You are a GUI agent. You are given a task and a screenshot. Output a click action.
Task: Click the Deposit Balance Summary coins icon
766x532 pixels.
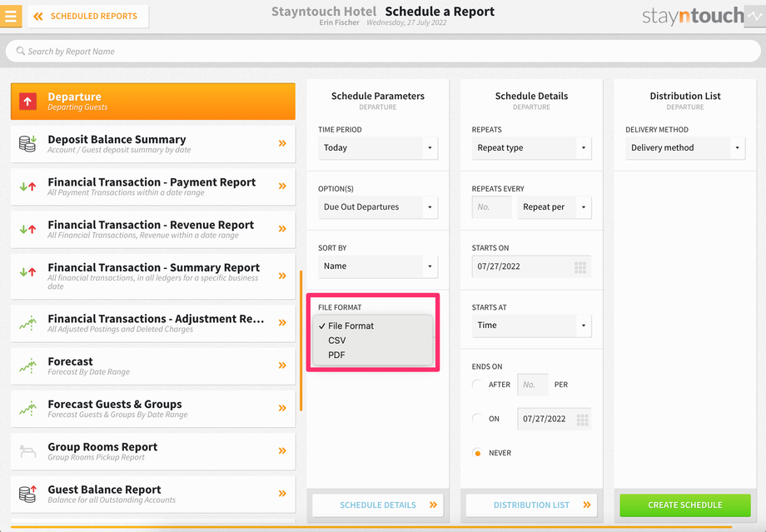(27, 144)
